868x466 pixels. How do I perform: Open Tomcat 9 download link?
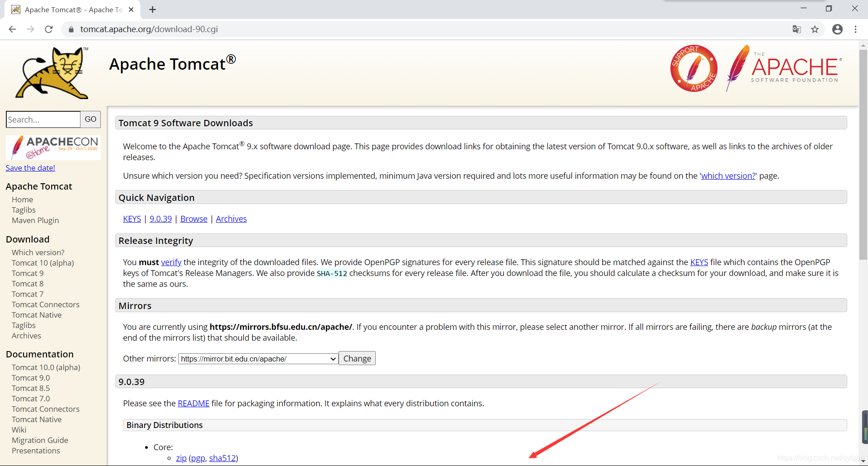(x=28, y=273)
